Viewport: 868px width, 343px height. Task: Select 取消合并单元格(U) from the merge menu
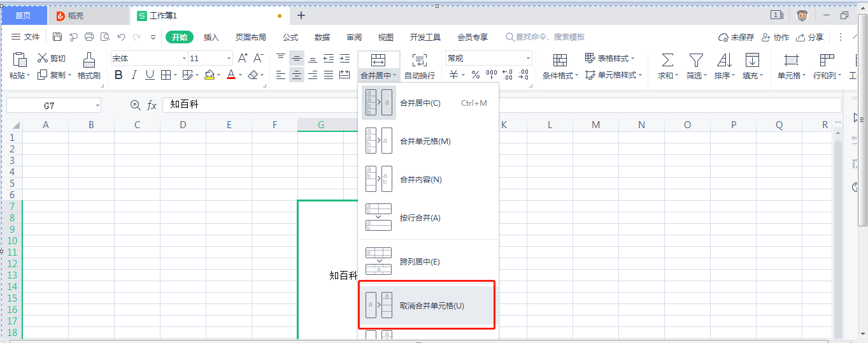pyautogui.click(x=432, y=305)
